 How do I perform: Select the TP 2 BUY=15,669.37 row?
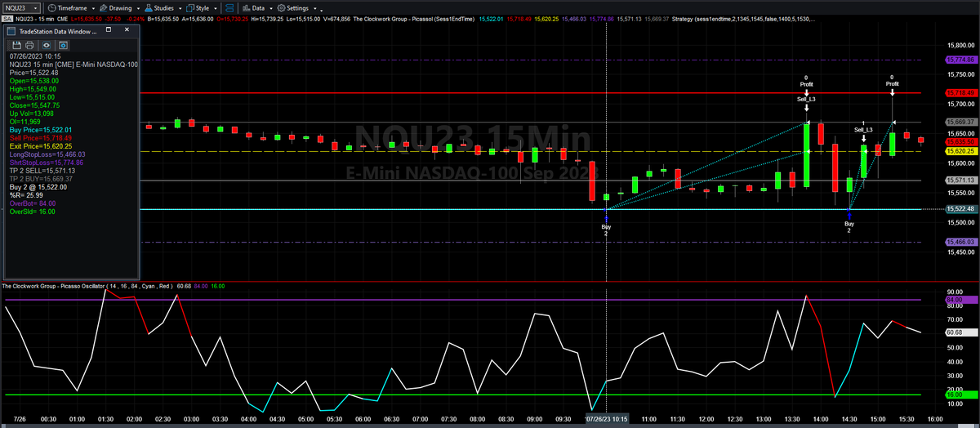pos(41,179)
